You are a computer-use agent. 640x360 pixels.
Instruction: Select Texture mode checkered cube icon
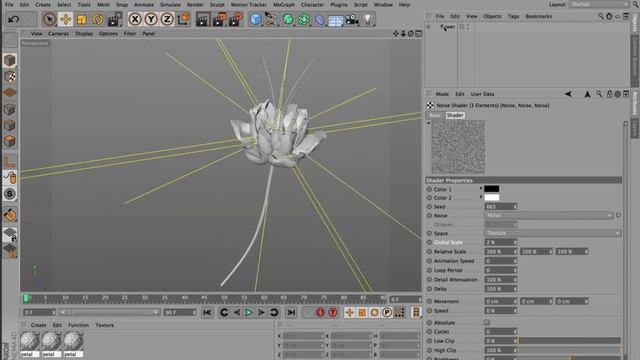[10, 77]
